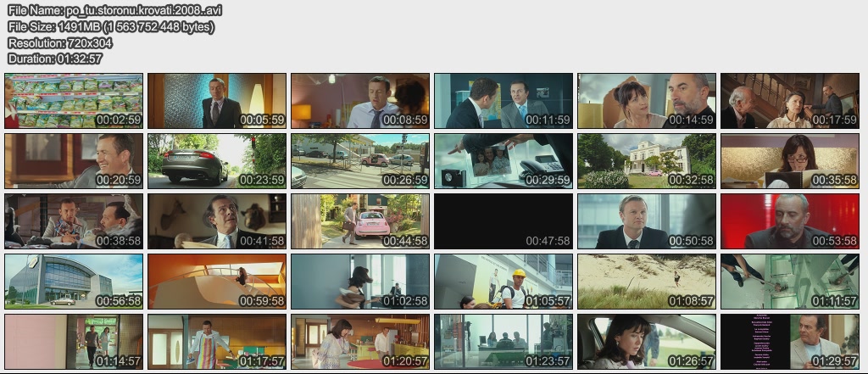Open the hard hat worker frame at 01:05:57

(504, 282)
